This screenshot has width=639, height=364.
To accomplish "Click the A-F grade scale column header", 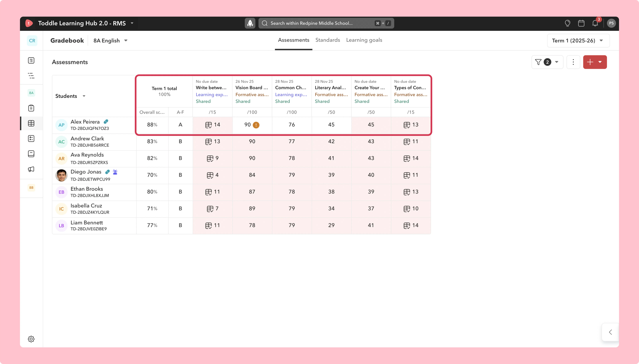I will coord(180,112).
